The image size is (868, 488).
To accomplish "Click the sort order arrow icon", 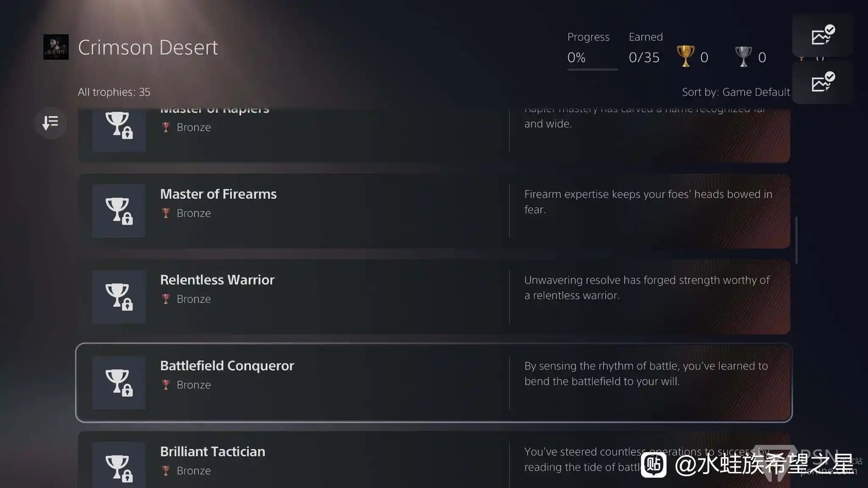I will 50,123.
